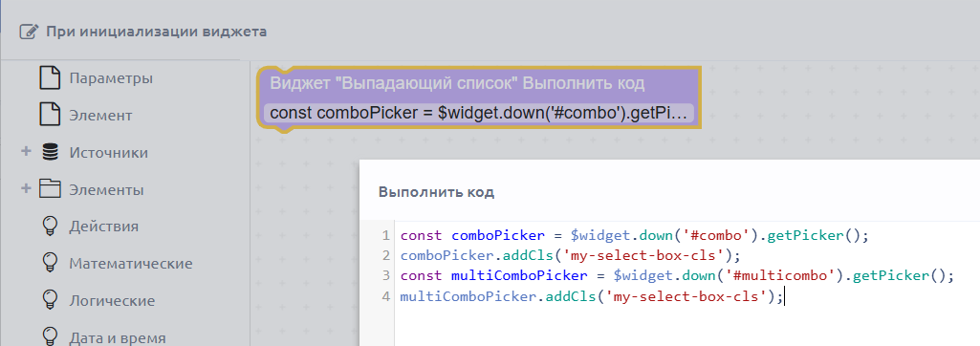Open the Действия block category
The height and width of the screenshot is (346, 980).
(104, 227)
